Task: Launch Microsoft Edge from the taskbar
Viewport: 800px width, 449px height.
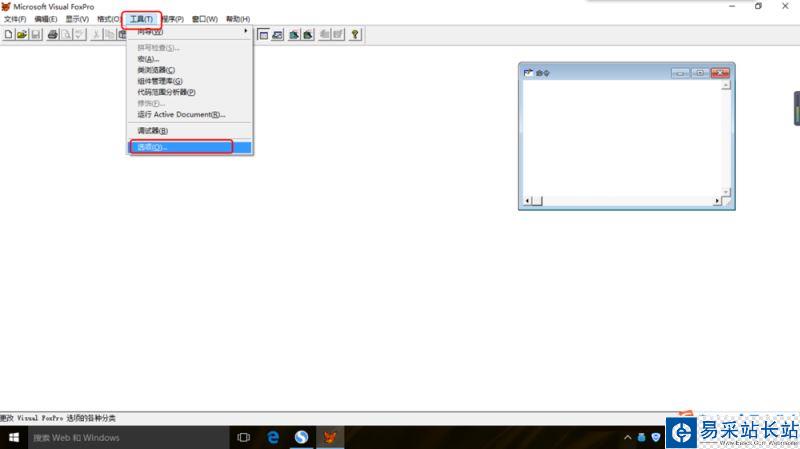Action: tap(273, 438)
